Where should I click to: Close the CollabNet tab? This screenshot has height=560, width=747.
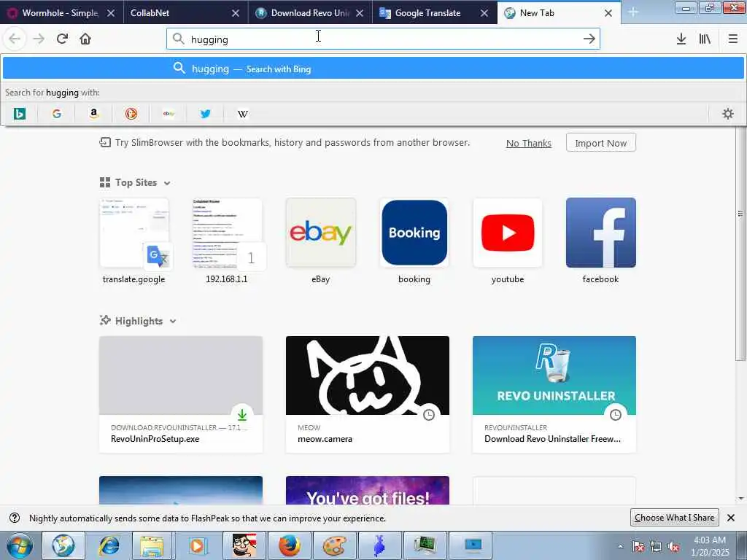(x=236, y=13)
